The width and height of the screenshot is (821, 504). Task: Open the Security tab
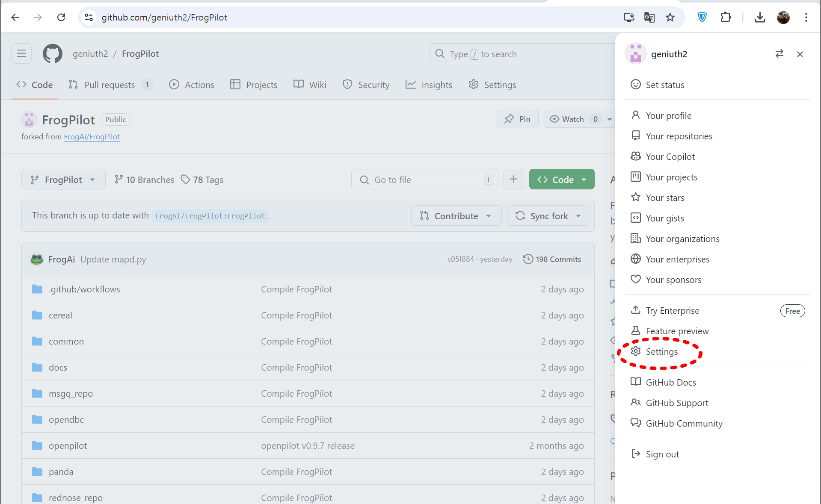(366, 85)
